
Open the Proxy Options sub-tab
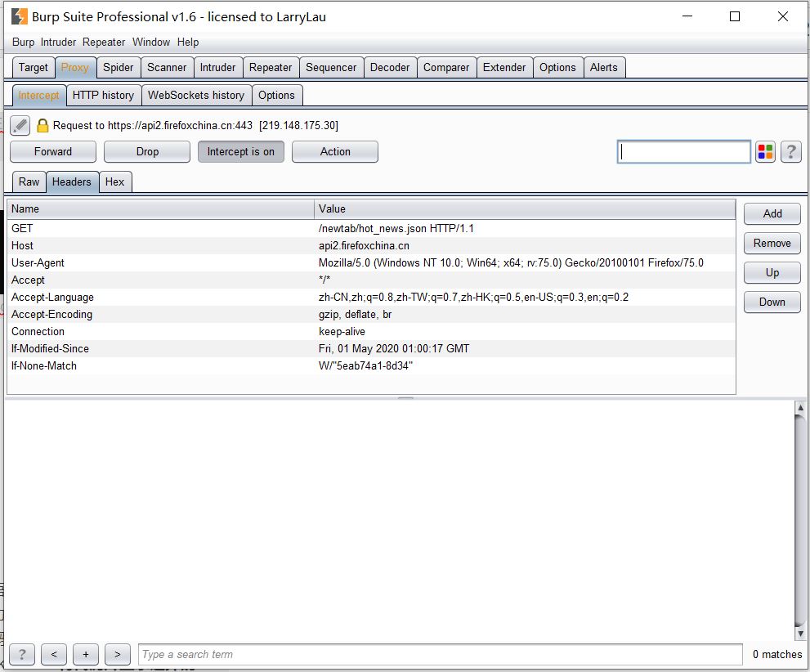tap(276, 96)
